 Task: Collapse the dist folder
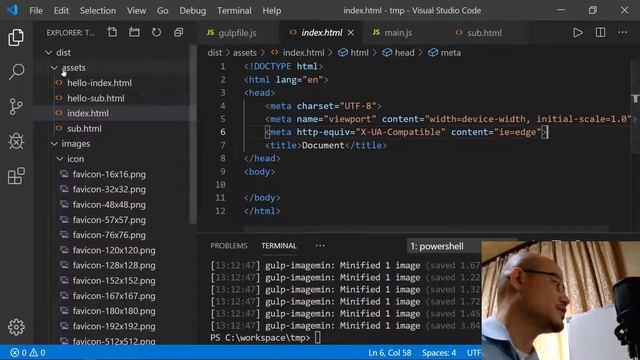click(x=49, y=53)
